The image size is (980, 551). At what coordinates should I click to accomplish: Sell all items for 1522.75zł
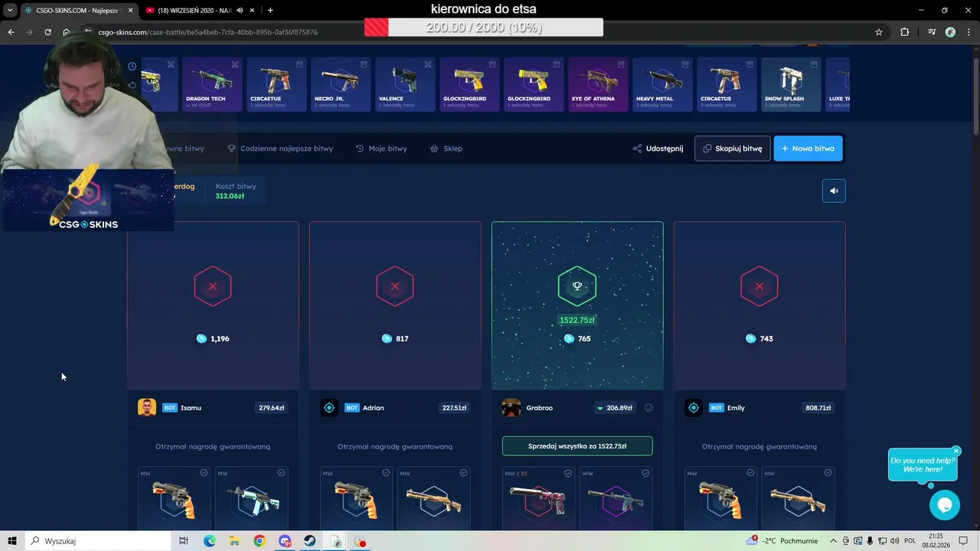pyautogui.click(x=577, y=446)
